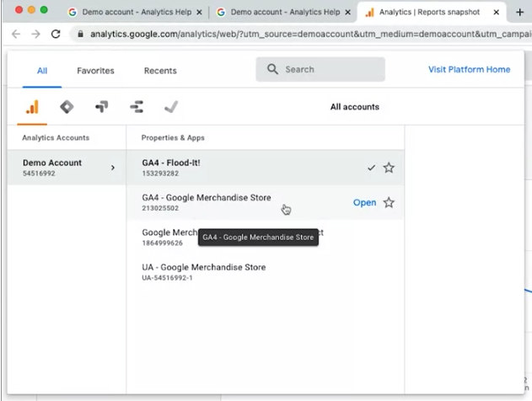532x401 pixels.
Task: Click the macOS green maximize button
Action: coord(44,10)
